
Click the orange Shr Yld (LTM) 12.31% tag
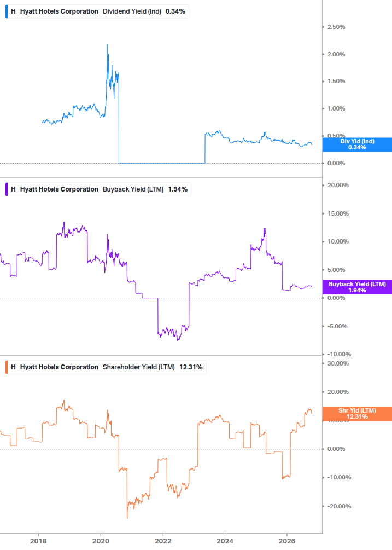click(357, 414)
